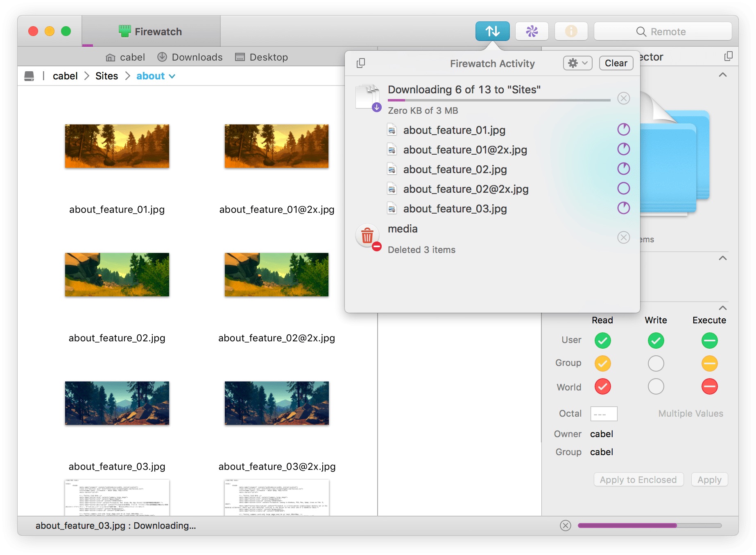
Task: Open the info inspector toolbar button
Action: pos(571,31)
